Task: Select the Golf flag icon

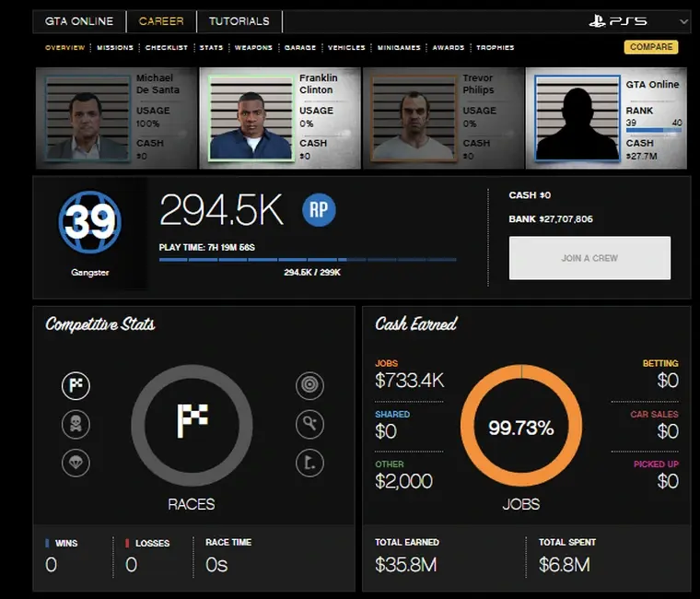Action: click(x=309, y=463)
